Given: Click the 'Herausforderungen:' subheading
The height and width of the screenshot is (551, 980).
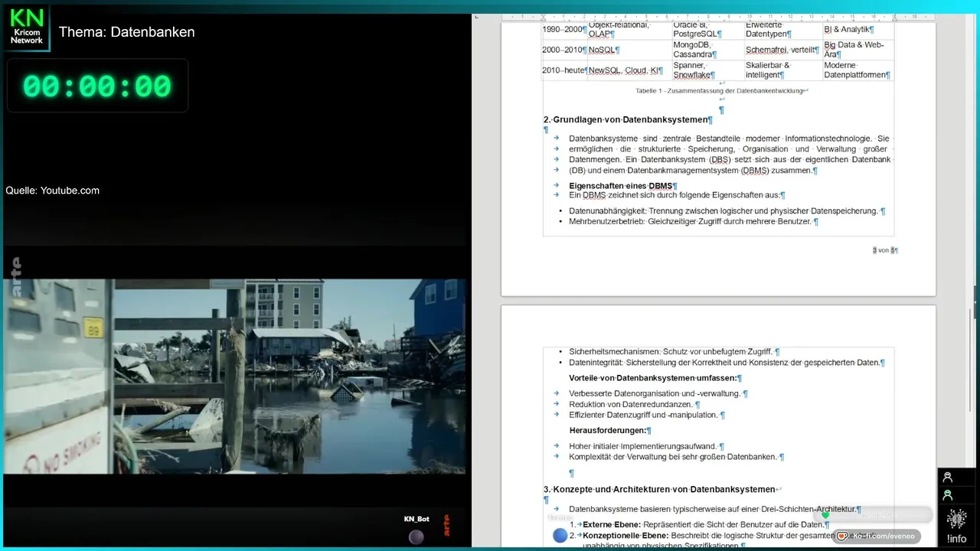Looking at the screenshot, I should pos(609,430).
